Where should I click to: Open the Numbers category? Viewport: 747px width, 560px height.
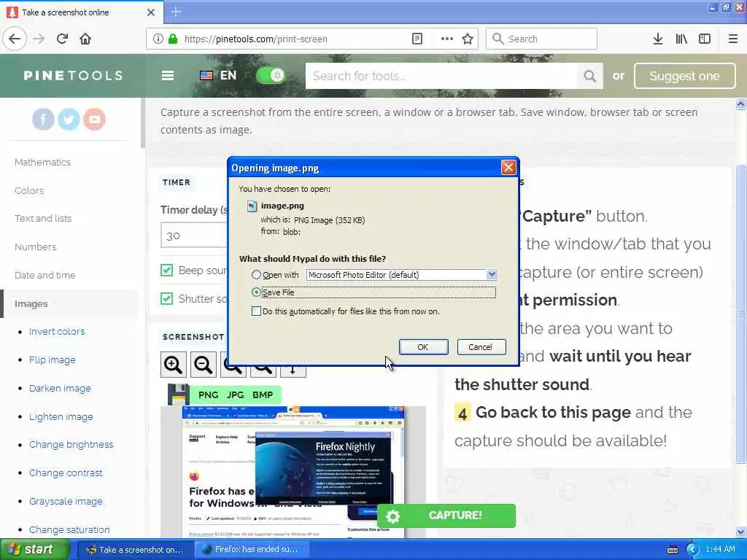click(35, 246)
